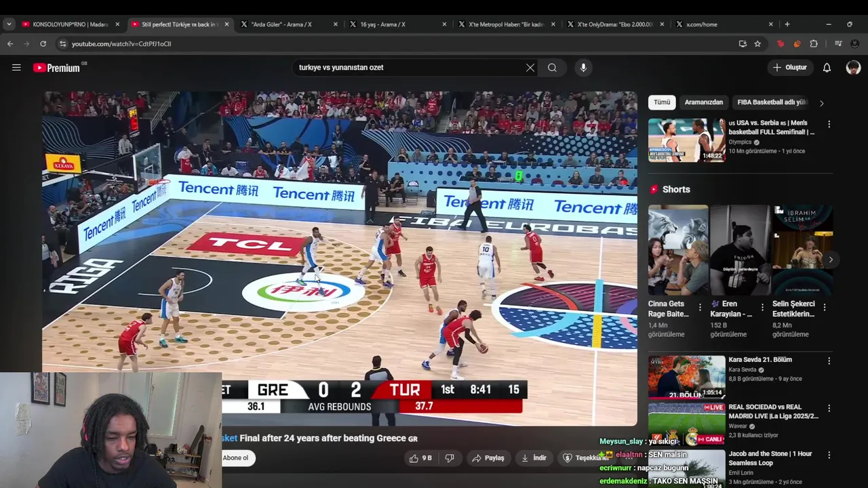Close the 16 yaş X tab
Screen dimensions: 868x488
(x=444, y=24)
